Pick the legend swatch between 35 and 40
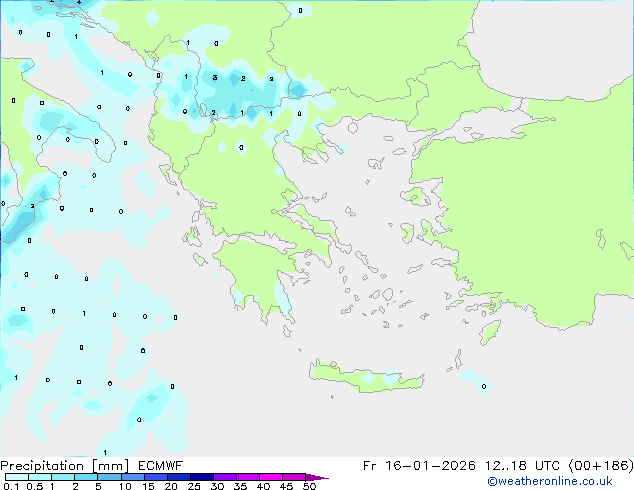Viewport: 634px width, 490px height. pyautogui.click(x=247, y=477)
